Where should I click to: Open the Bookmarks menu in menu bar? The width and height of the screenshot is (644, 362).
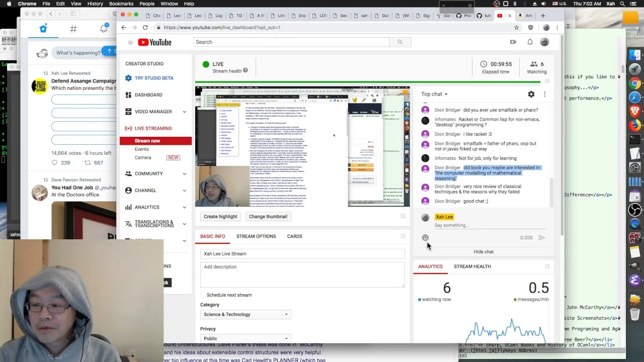point(121,4)
